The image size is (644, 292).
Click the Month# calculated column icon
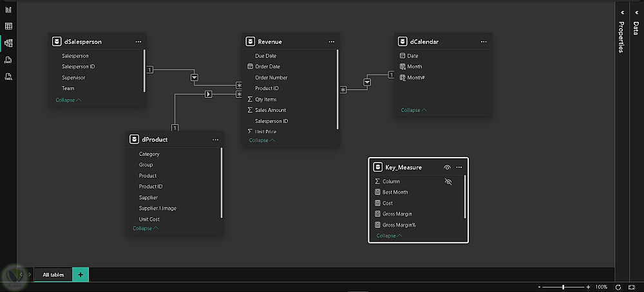tap(402, 78)
